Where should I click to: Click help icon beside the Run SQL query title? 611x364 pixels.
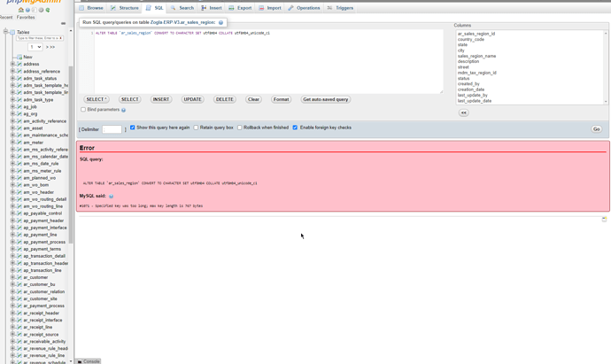(221, 23)
